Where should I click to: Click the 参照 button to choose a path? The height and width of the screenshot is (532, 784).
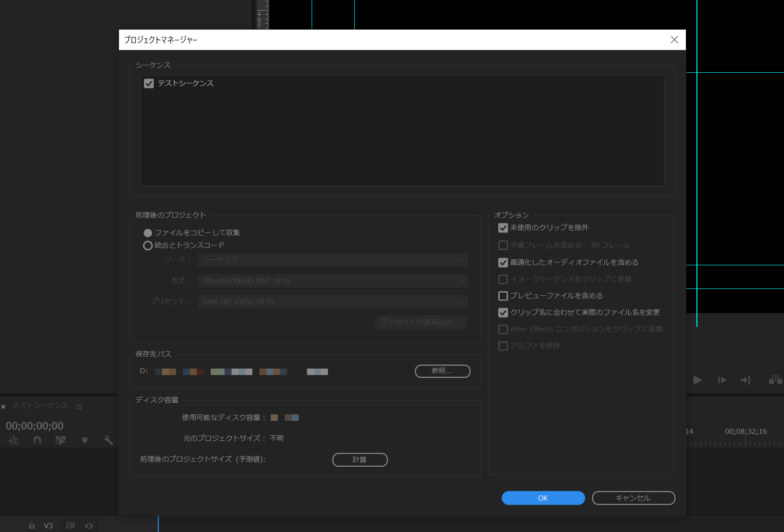click(x=442, y=371)
